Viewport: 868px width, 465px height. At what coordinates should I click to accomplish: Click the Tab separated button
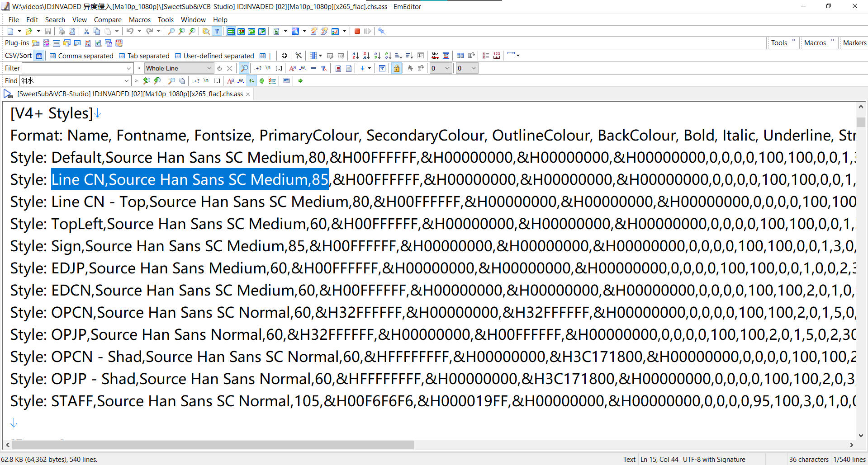[x=144, y=56]
